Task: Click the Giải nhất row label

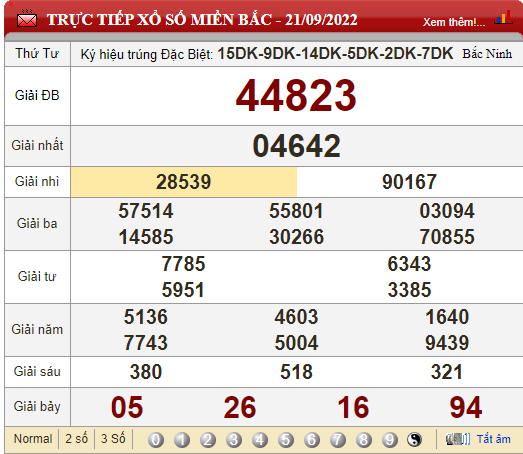Action: click(37, 145)
